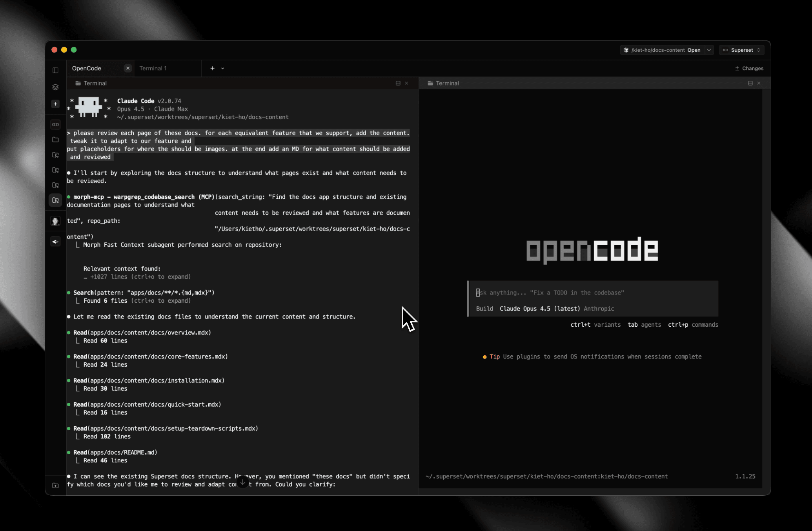812x531 pixels.
Task: Close the left Terminal pane
Action: coord(406,83)
